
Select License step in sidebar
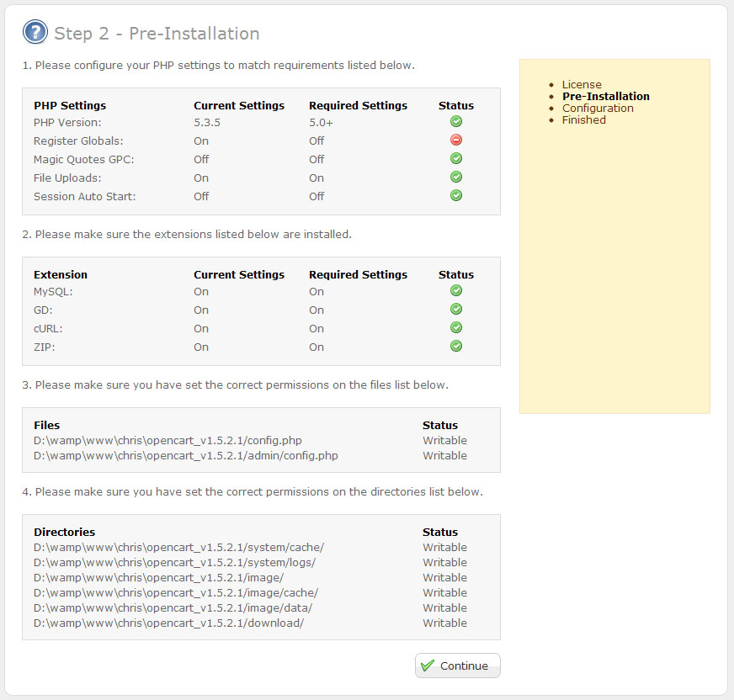(582, 84)
